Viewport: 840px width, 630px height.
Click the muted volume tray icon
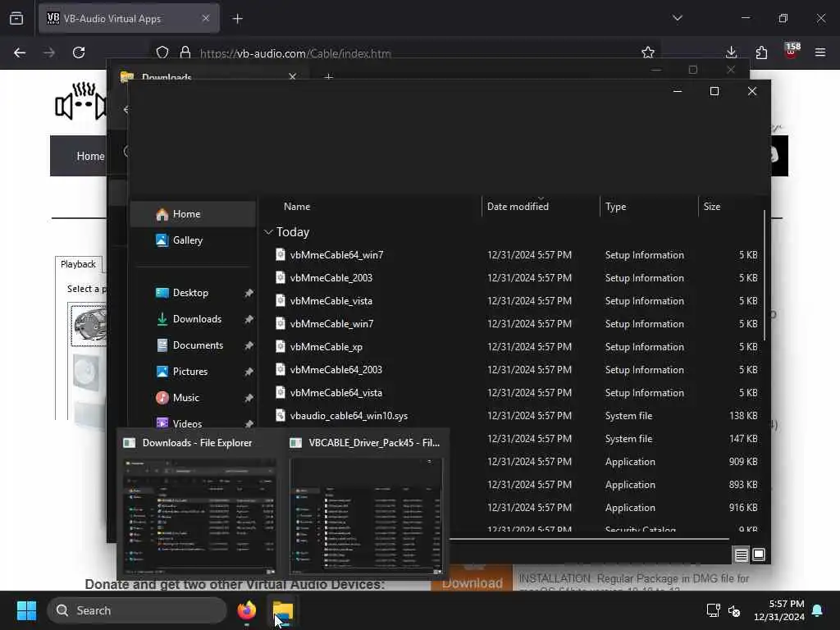734,610
